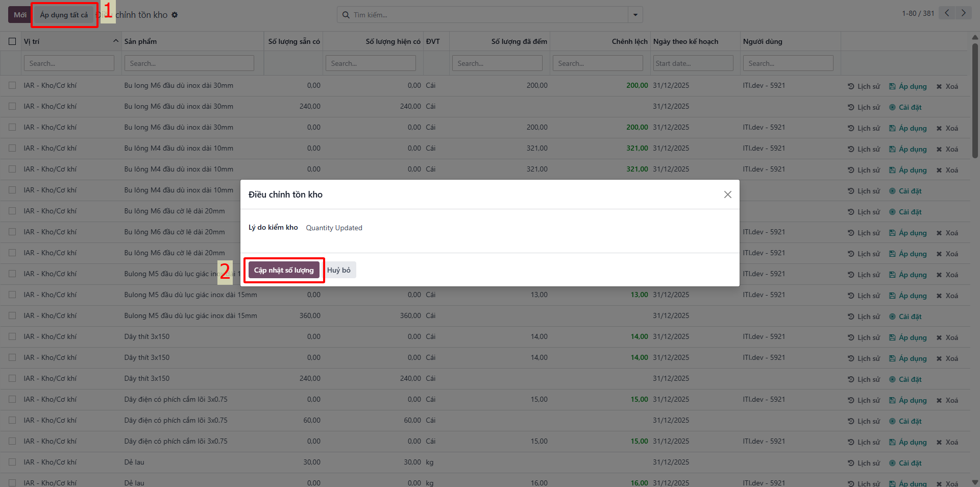Click the Sản phẩm column search field

[x=189, y=63]
